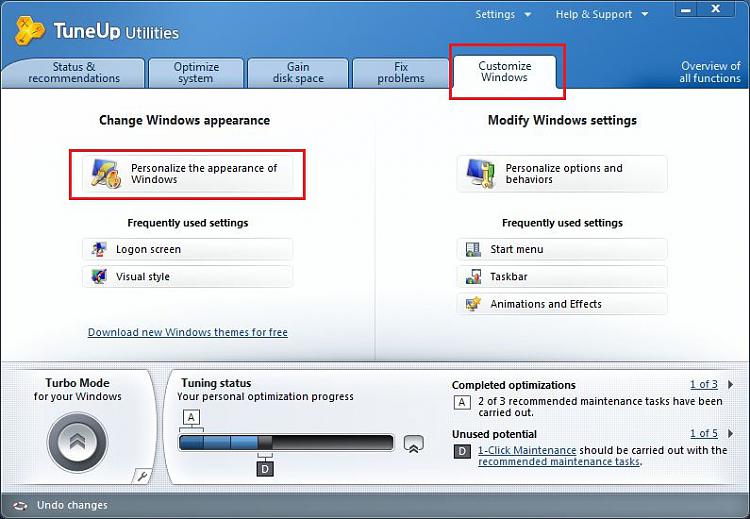Click the Undo changes arrow icon

20,506
